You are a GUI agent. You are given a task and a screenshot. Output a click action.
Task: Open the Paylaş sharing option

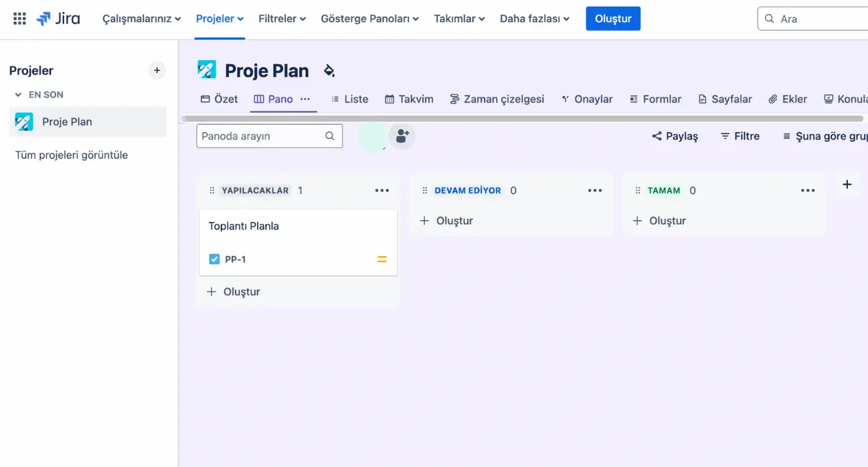pos(675,135)
